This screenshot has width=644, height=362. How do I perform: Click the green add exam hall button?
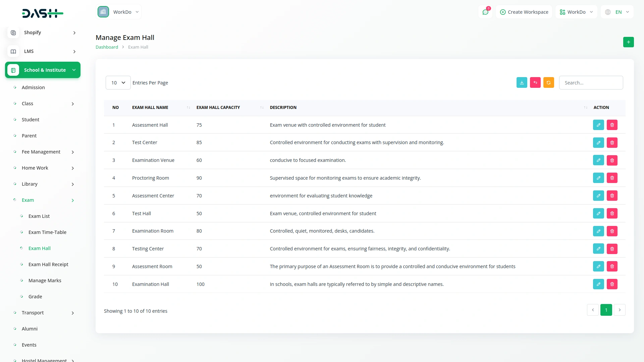click(628, 42)
